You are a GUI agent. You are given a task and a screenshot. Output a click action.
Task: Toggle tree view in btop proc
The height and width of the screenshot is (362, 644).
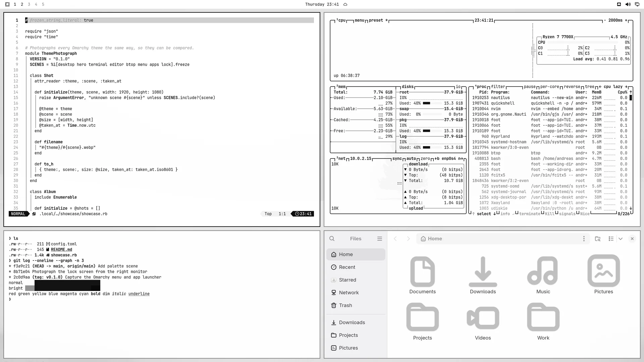click(589, 86)
